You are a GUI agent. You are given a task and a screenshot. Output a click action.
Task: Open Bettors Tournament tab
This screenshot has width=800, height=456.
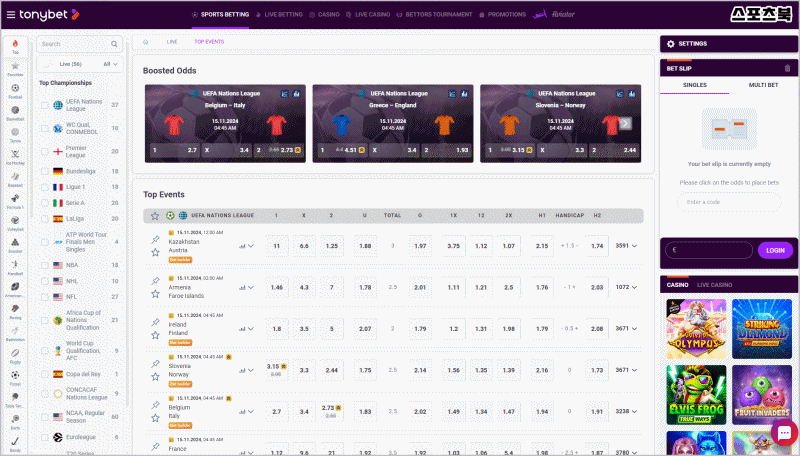tap(434, 15)
